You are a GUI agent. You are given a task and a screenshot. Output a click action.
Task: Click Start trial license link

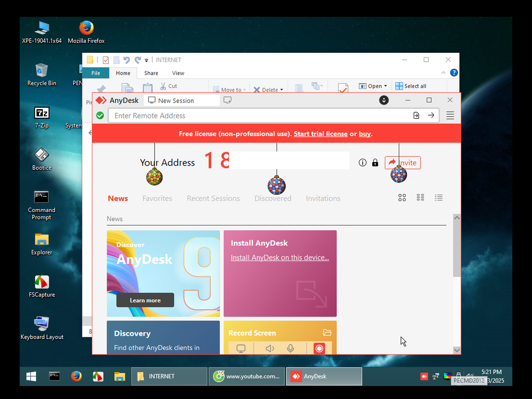coord(320,134)
